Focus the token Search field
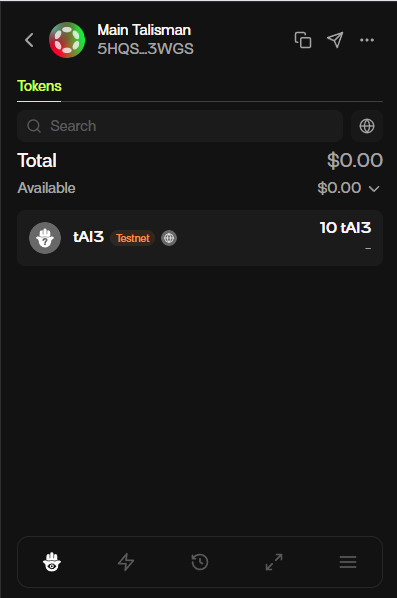Screen dimensions: 397x598 pyautogui.click(x=180, y=126)
